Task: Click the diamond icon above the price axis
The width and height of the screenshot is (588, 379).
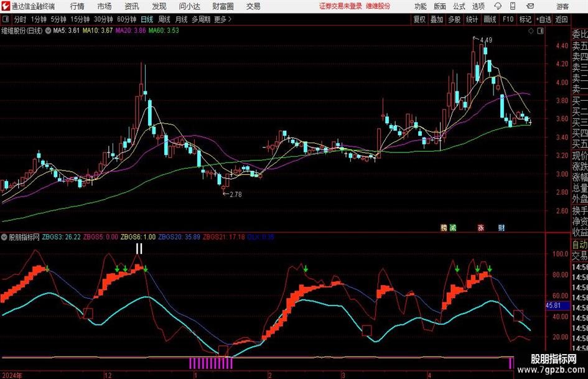Action: pyautogui.click(x=531, y=31)
